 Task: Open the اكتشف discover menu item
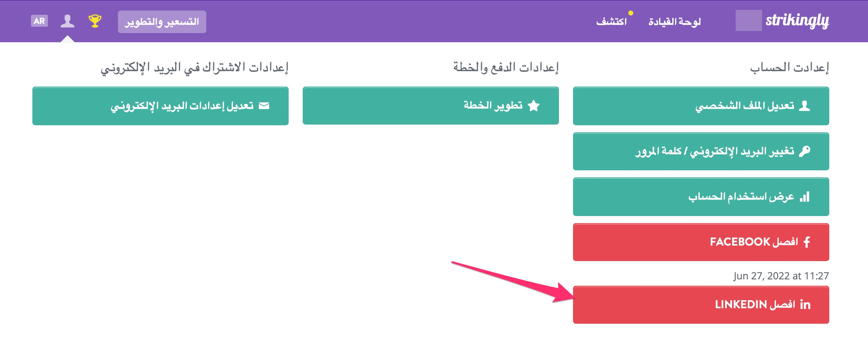tap(611, 21)
